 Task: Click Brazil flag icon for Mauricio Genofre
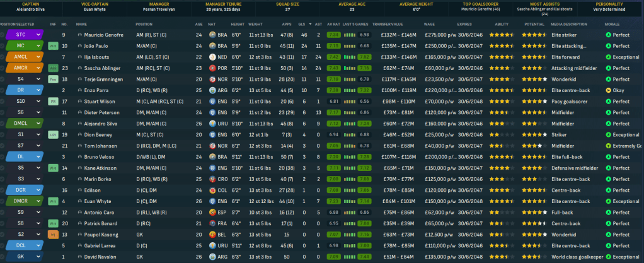(212, 35)
